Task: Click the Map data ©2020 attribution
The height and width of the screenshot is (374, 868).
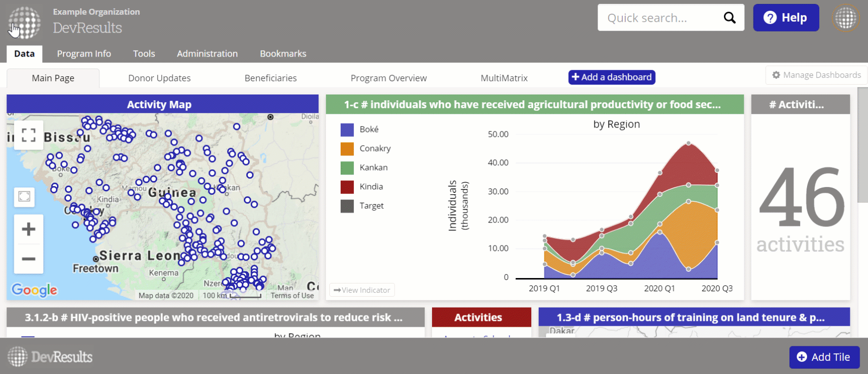Action: [166, 295]
